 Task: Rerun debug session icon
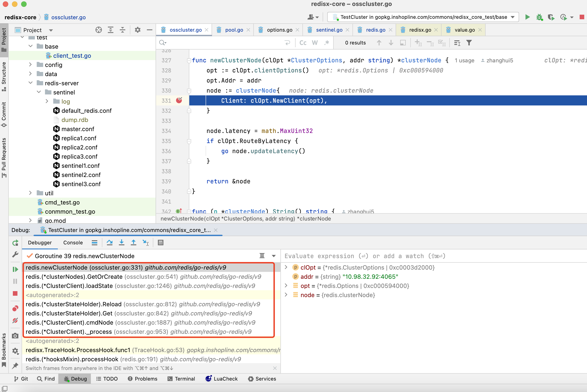15,243
